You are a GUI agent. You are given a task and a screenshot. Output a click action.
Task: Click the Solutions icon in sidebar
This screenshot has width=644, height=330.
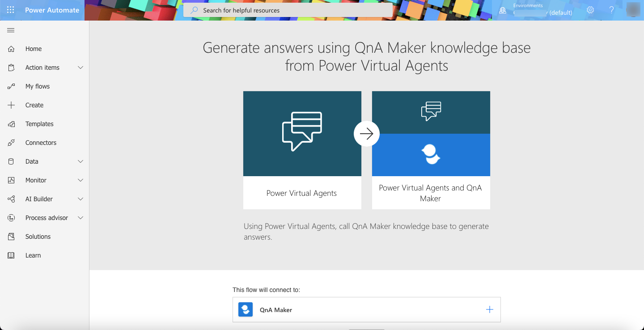pyautogui.click(x=11, y=237)
